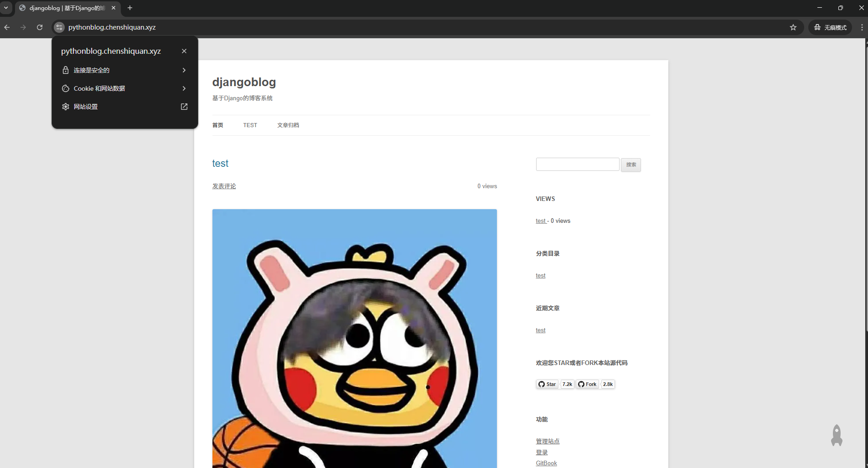Click the gear icon for 网站设置
868x468 pixels.
pos(66,107)
